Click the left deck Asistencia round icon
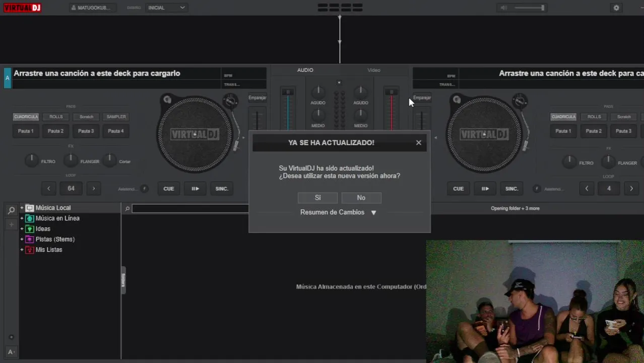 tap(145, 189)
